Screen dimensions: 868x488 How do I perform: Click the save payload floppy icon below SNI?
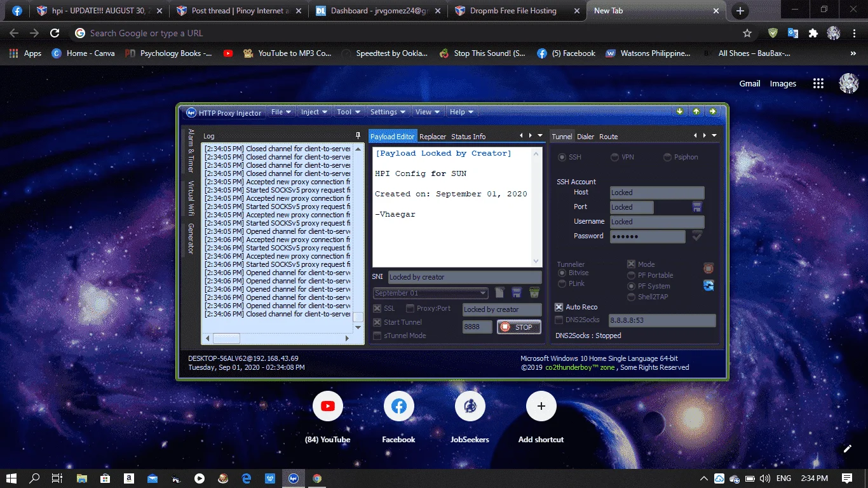coord(517,293)
